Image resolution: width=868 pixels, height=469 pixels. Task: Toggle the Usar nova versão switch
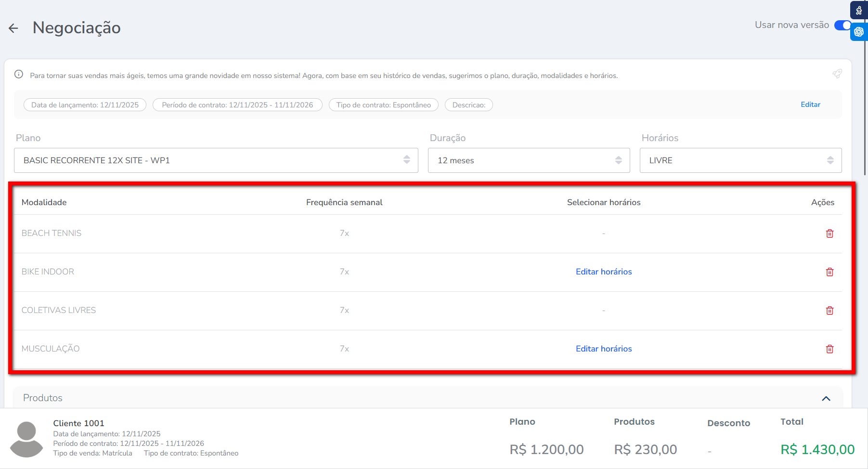842,25
